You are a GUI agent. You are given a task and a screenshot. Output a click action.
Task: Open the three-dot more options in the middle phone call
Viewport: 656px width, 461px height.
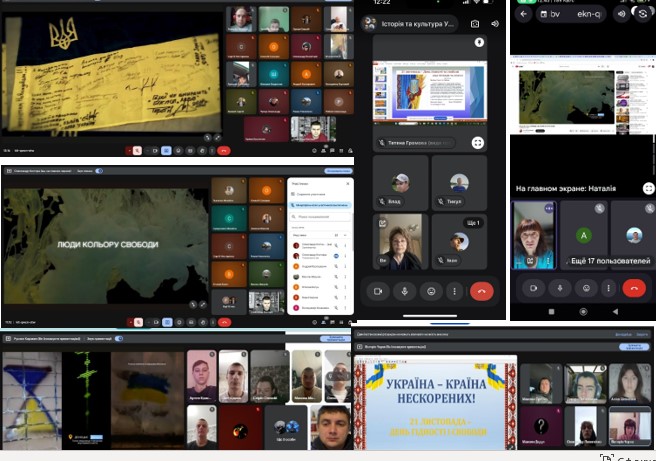pos(455,291)
